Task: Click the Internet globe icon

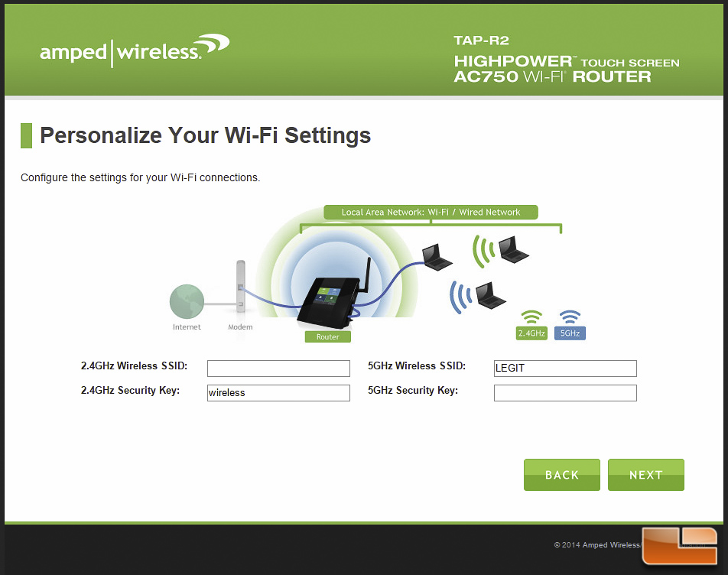Action: [x=187, y=302]
